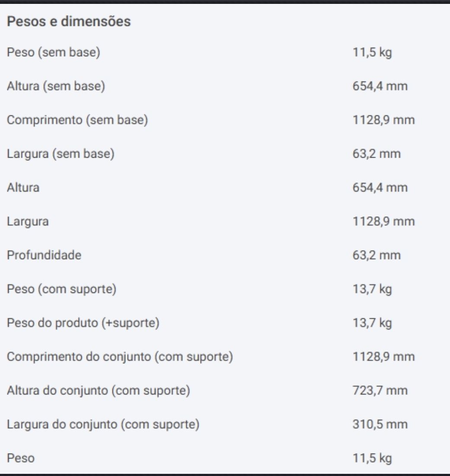
Task: Click the 'Peso do produto (+suporte)' label
Action: click(x=83, y=323)
